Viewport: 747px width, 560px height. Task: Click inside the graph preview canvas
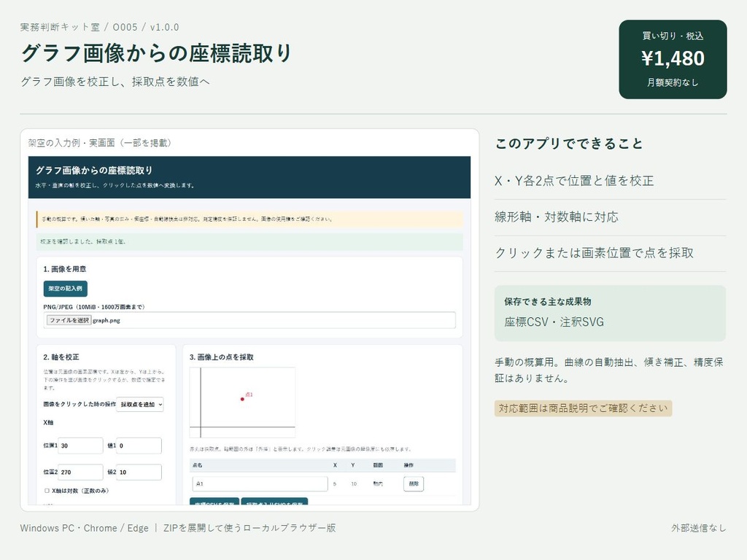tap(242, 402)
